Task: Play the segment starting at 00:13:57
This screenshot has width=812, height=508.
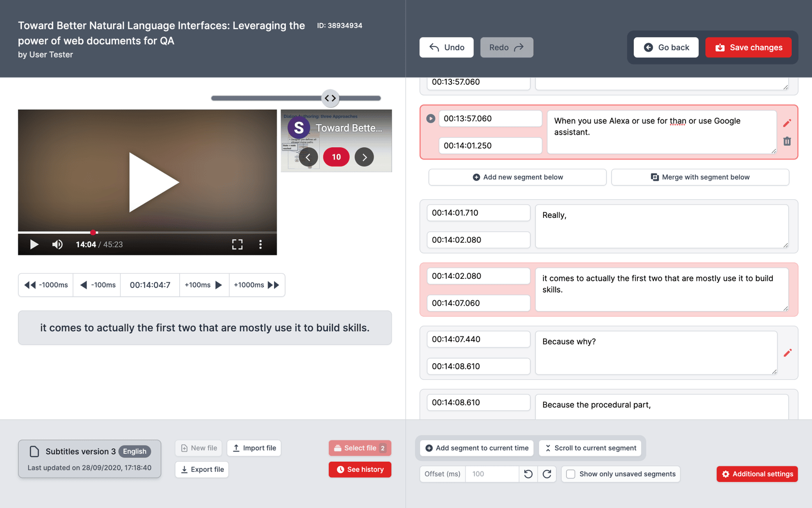Action: point(430,118)
